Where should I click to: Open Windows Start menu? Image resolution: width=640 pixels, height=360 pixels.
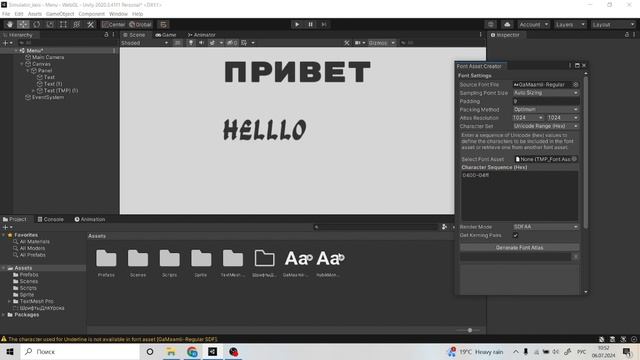(10, 352)
